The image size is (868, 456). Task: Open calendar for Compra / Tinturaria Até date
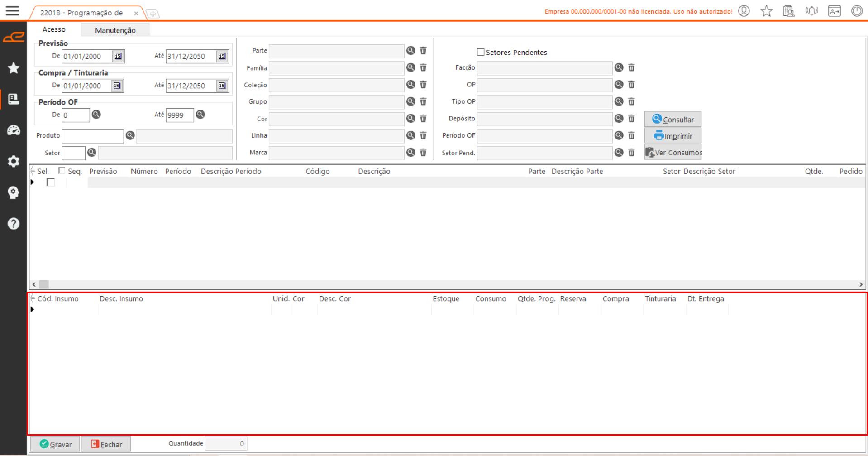(222, 86)
